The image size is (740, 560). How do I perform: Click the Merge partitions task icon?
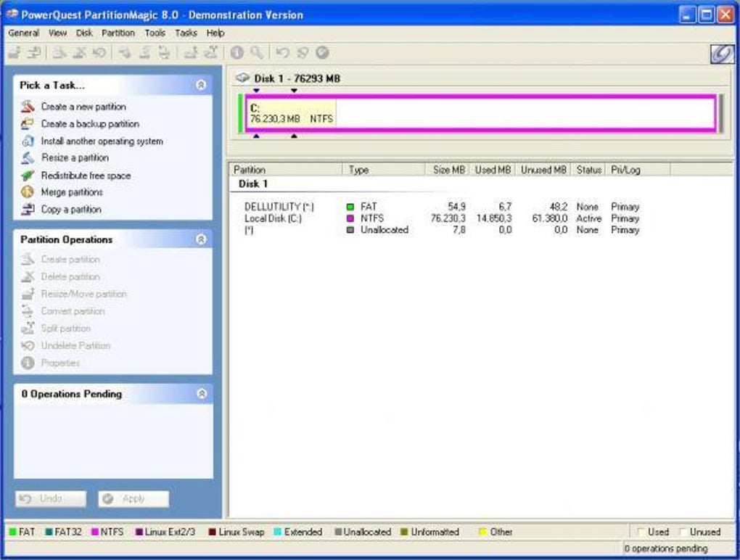(x=28, y=192)
